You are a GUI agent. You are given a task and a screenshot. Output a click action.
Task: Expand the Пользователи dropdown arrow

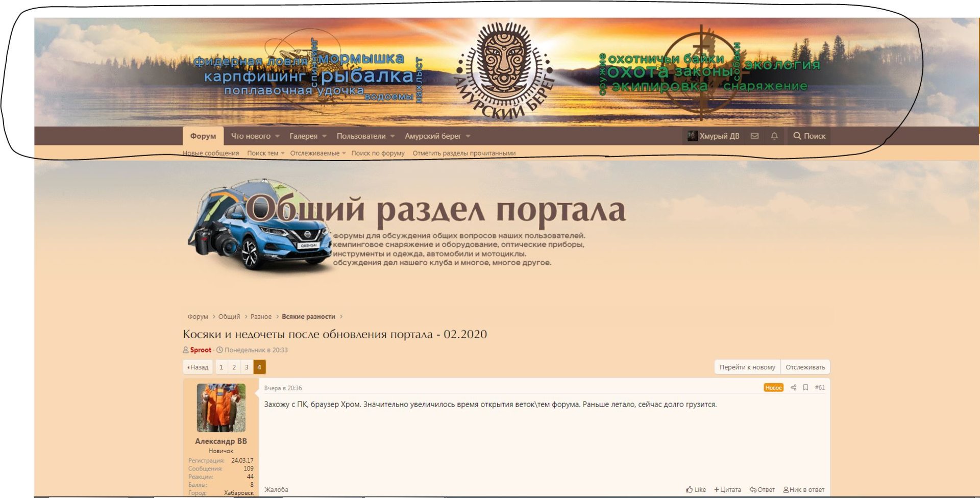click(393, 136)
